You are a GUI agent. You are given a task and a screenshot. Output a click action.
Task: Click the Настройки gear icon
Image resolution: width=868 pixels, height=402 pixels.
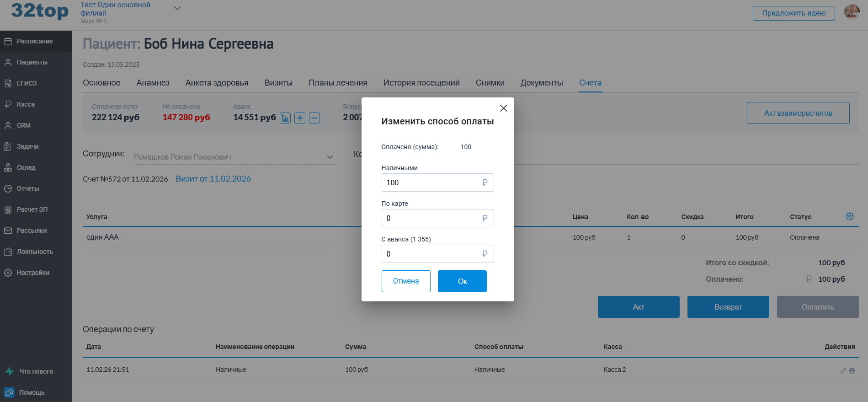[8, 273]
